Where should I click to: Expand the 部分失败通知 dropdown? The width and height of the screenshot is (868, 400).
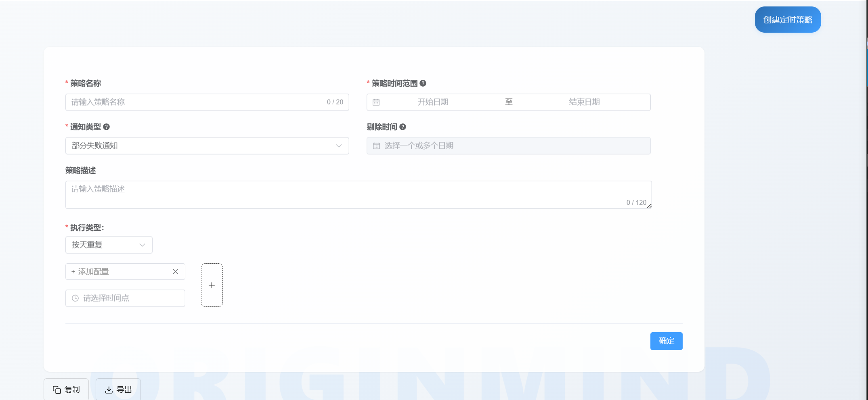207,146
